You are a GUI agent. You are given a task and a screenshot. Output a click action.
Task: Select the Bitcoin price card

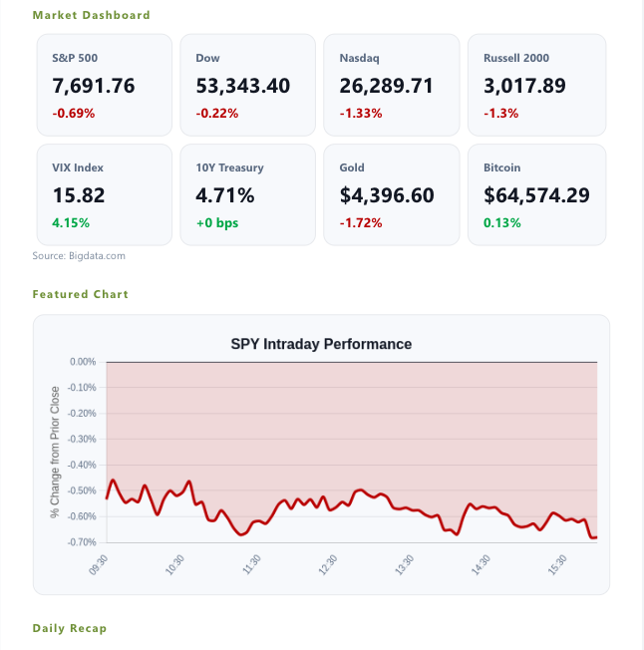click(x=537, y=194)
